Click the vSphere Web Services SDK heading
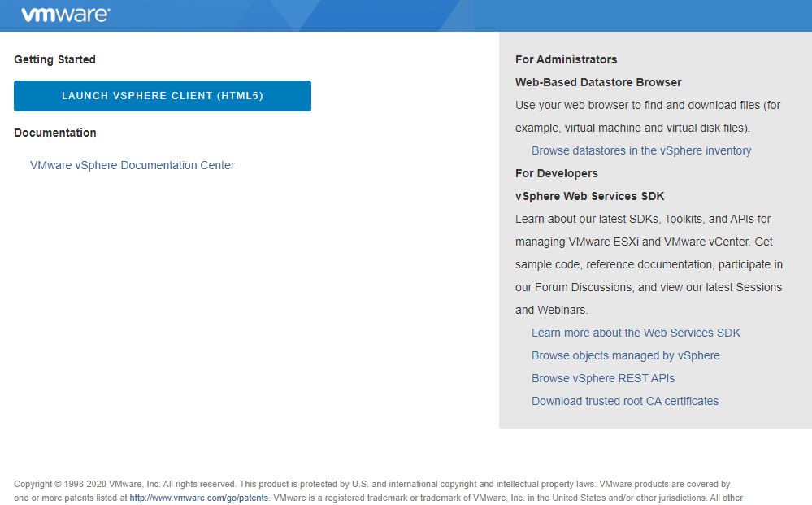This screenshot has height=505, width=812. point(589,196)
